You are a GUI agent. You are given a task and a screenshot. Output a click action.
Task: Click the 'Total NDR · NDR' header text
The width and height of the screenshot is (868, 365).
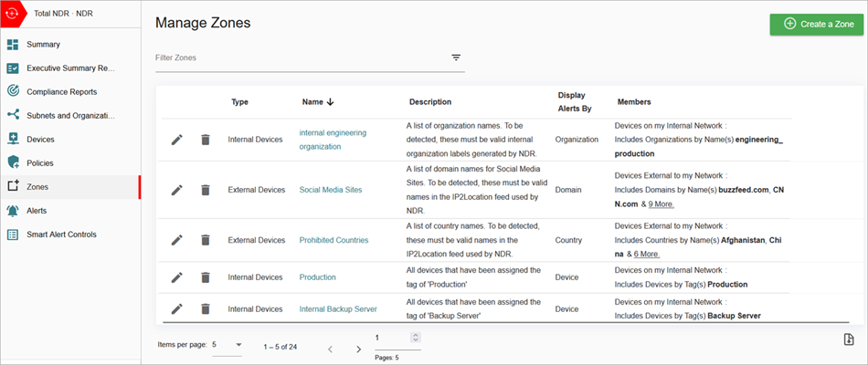[x=63, y=14]
